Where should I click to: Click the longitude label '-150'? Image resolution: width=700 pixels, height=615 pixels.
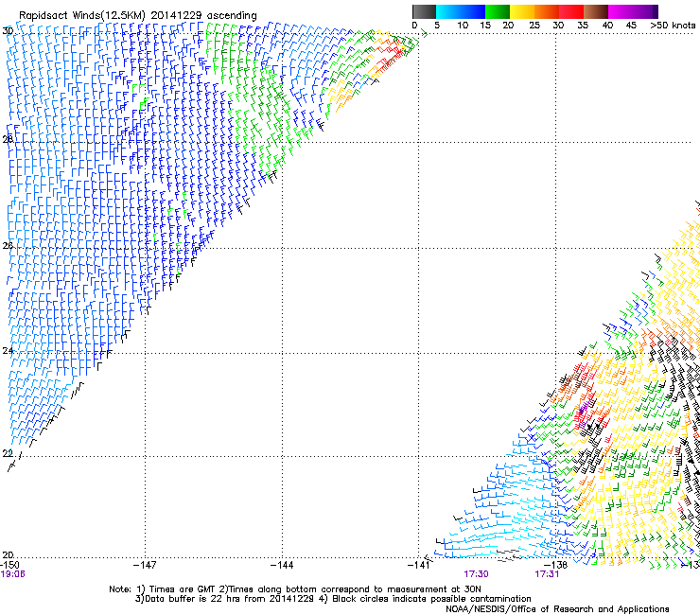9,565
